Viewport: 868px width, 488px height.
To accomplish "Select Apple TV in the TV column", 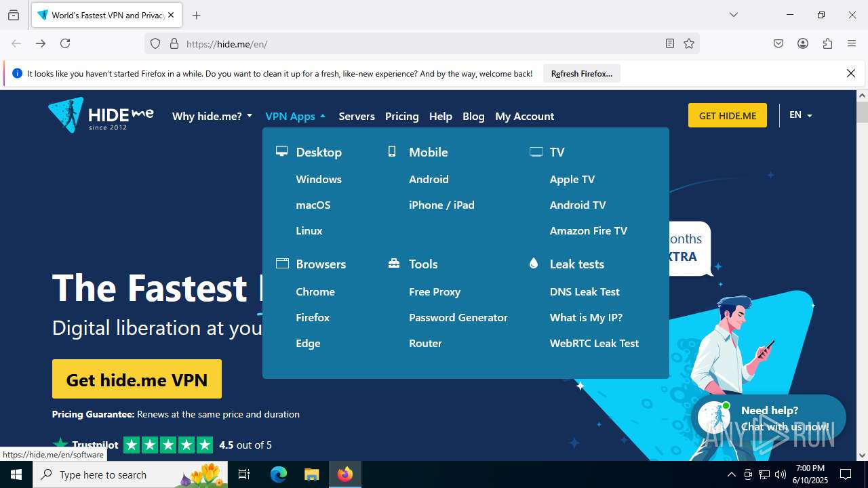I will point(572,179).
